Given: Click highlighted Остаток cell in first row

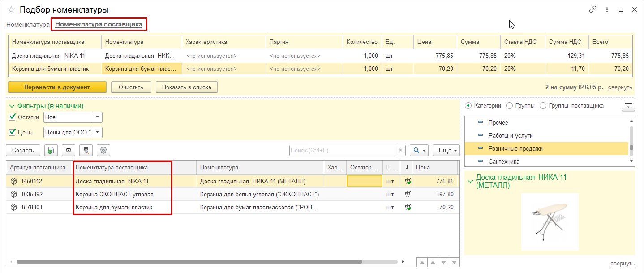Looking at the screenshot, I should click(x=365, y=181).
